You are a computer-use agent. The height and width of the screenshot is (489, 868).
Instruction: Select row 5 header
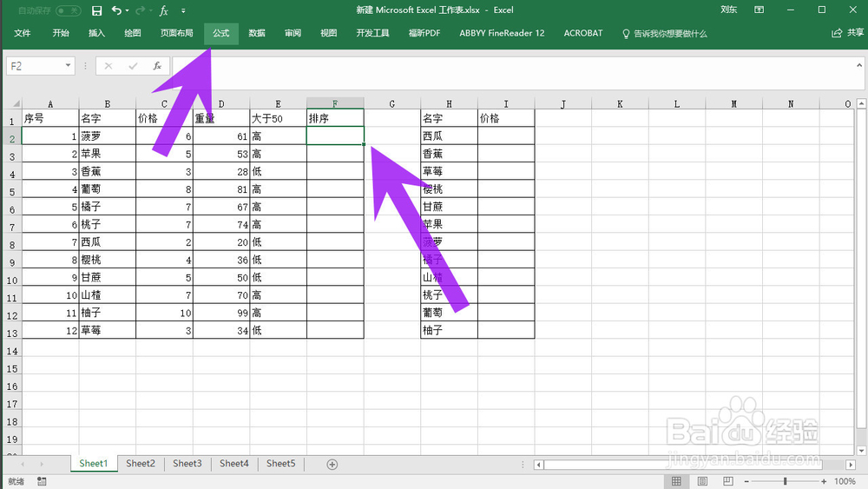click(12, 192)
